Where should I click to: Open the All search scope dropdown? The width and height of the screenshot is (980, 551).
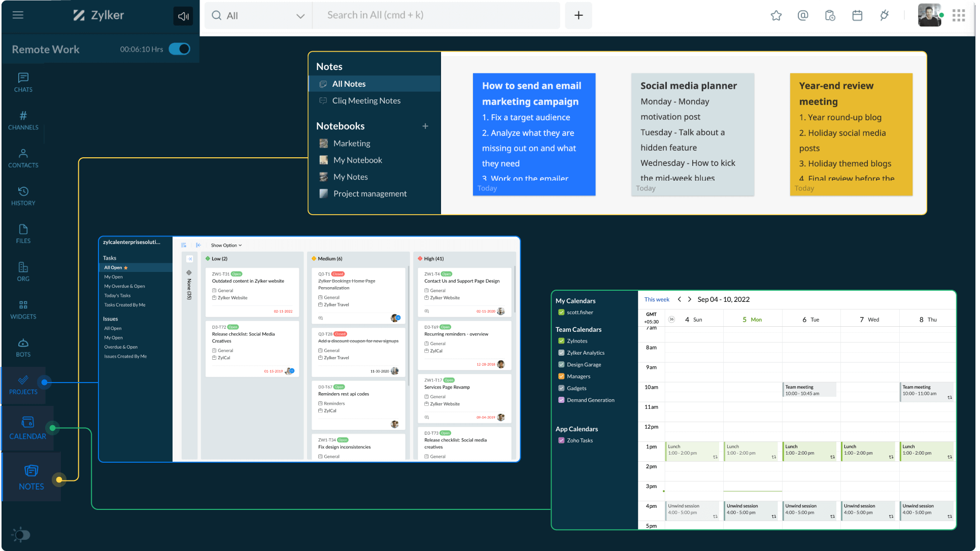258,16
